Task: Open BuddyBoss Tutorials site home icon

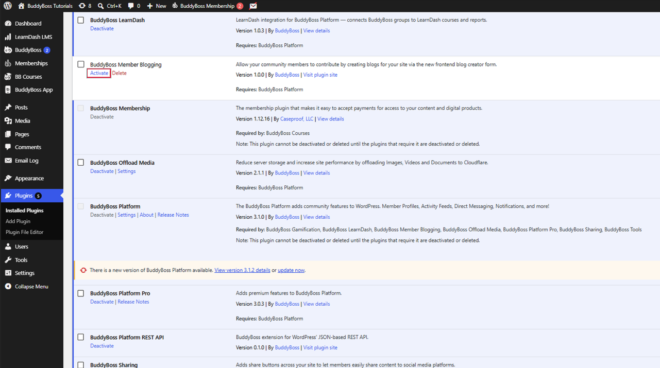Action: (21, 6)
